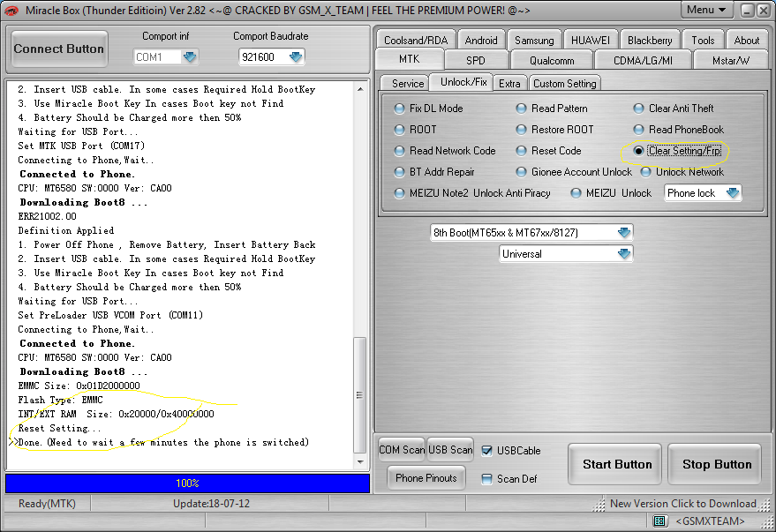
Task: Click the Connect Button
Action: coord(59,49)
